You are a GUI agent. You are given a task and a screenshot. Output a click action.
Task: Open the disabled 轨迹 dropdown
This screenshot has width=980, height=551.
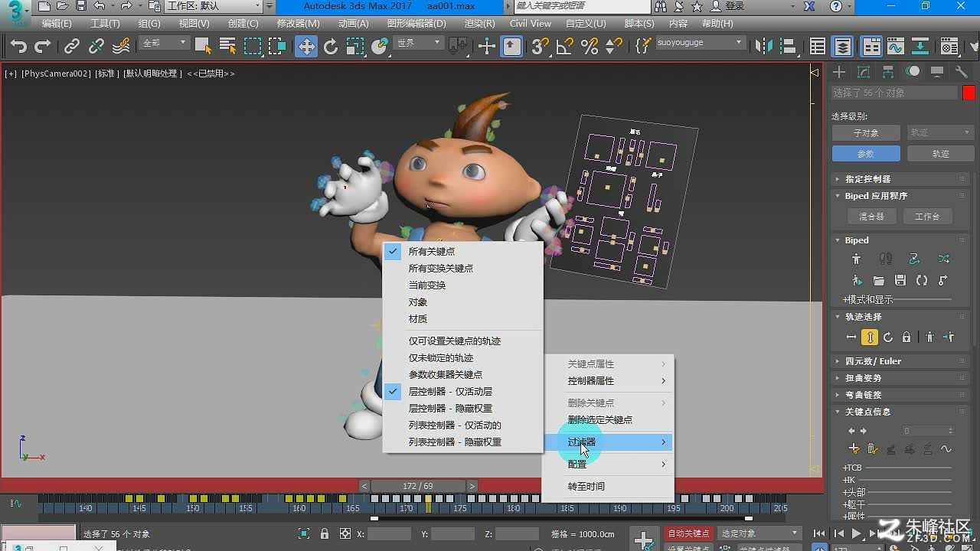point(940,132)
